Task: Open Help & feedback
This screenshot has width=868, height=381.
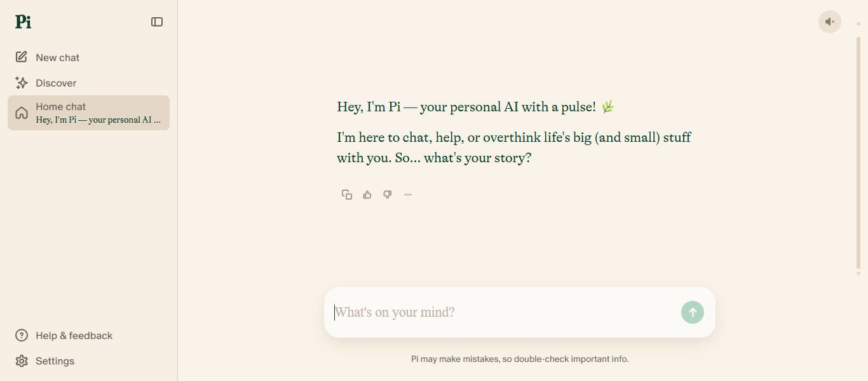Action: pyautogui.click(x=74, y=336)
